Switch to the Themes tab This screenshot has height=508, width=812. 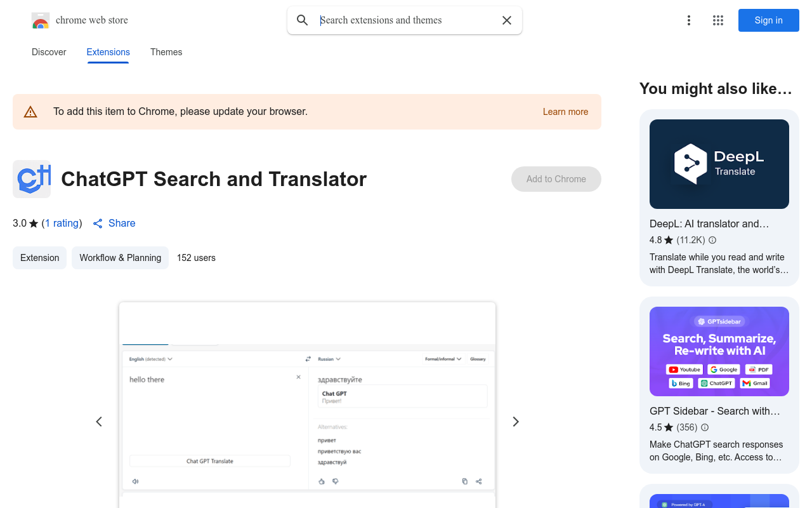[166, 52]
